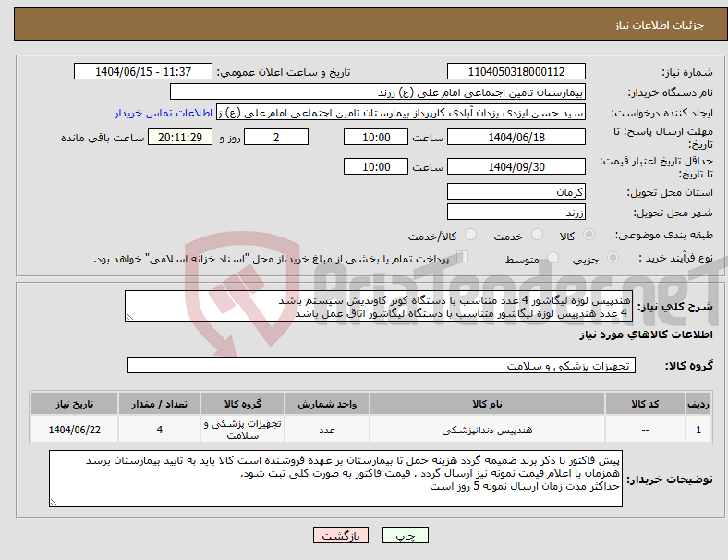Click the announcement date field 1404/06/15 - 11:37
728x560 pixels.
[x=143, y=71]
